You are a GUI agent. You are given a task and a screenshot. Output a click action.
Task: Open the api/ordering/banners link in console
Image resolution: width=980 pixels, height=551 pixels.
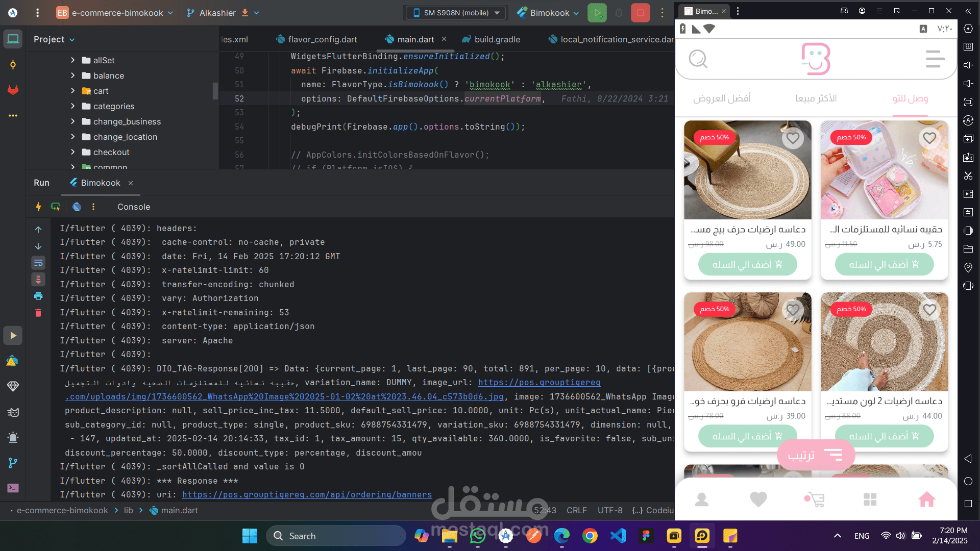307,494
